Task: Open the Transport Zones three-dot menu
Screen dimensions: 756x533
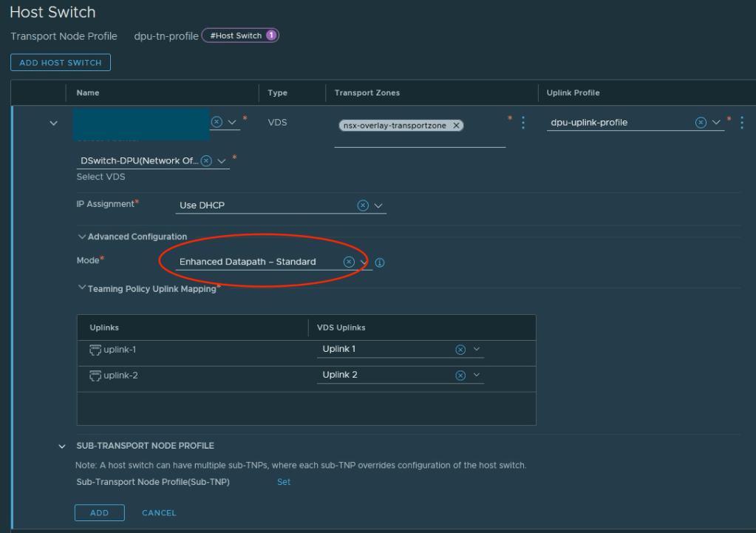Action: pos(523,123)
